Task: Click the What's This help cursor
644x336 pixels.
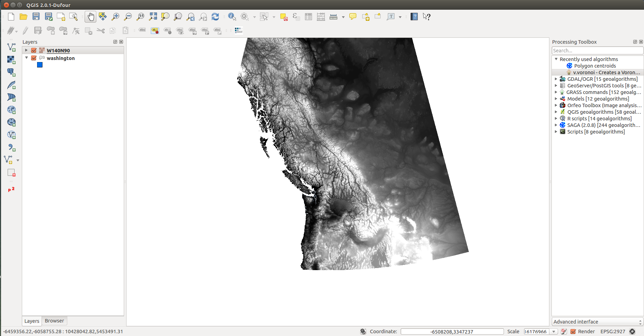Action: coord(427,17)
